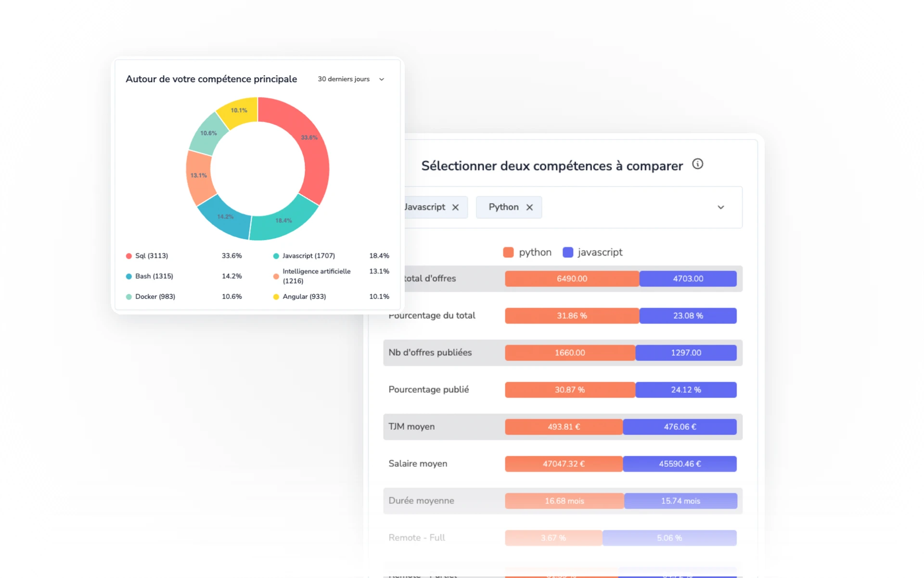Click the red Sql legend dot
Screen dimensions: 924x578
pos(128,255)
